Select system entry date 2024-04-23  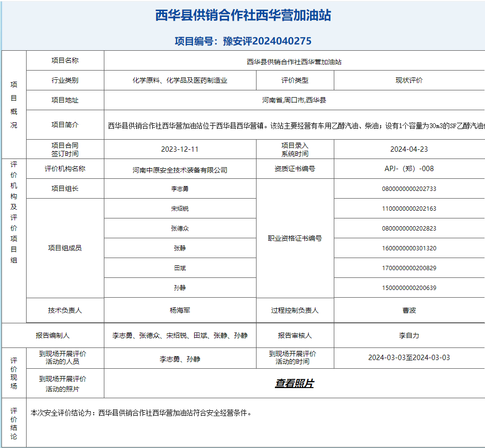click(409, 149)
